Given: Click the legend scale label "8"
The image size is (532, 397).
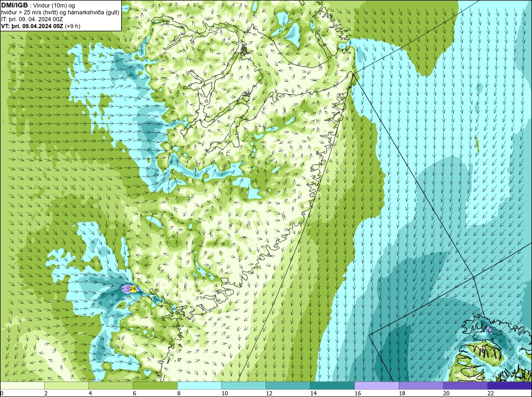Looking at the screenshot, I should (179, 393).
